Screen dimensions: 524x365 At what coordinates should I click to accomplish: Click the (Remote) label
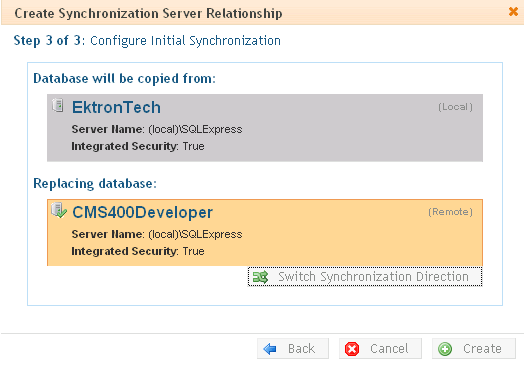[x=450, y=212]
